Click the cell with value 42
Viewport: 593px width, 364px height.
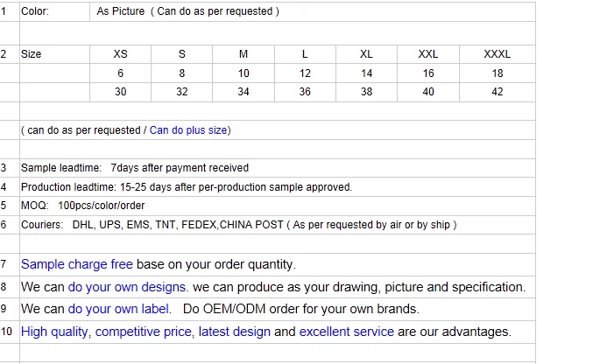click(497, 92)
